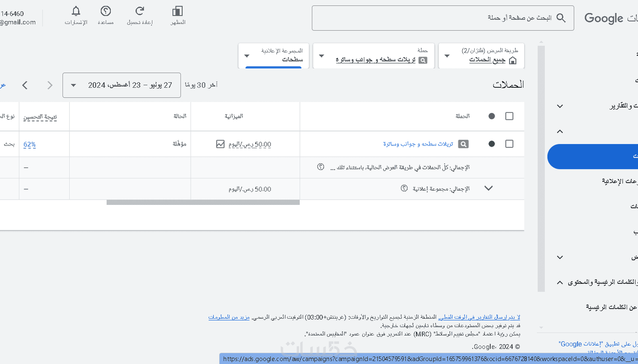This screenshot has height=364, width=638.
Task: Check the campaign row checkbox
Action: (509, 144)
